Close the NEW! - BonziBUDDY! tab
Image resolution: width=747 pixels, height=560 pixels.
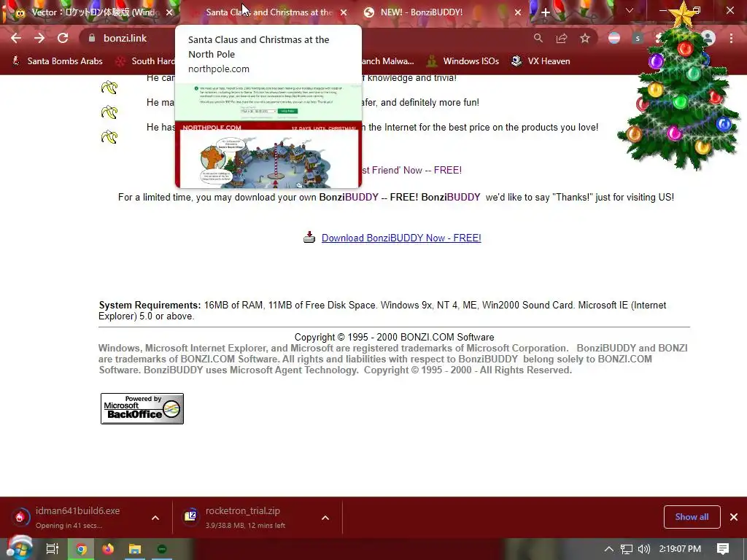point(518,12)
